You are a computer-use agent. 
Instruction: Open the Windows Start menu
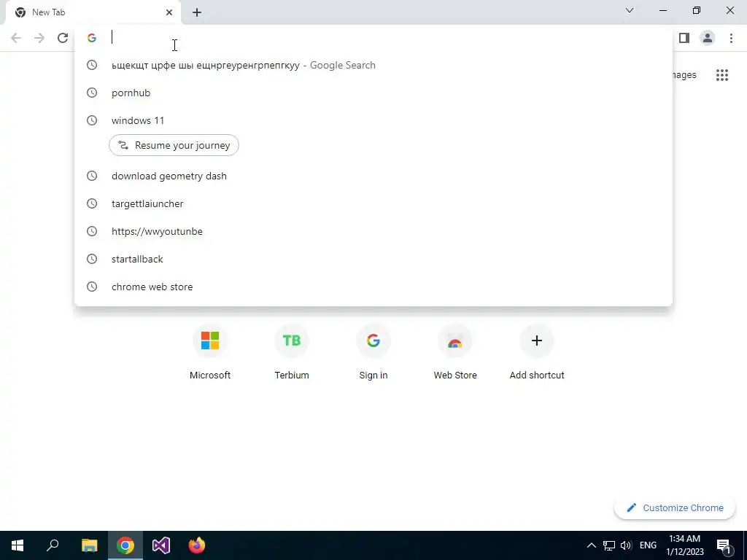click(x=18, y=545)
